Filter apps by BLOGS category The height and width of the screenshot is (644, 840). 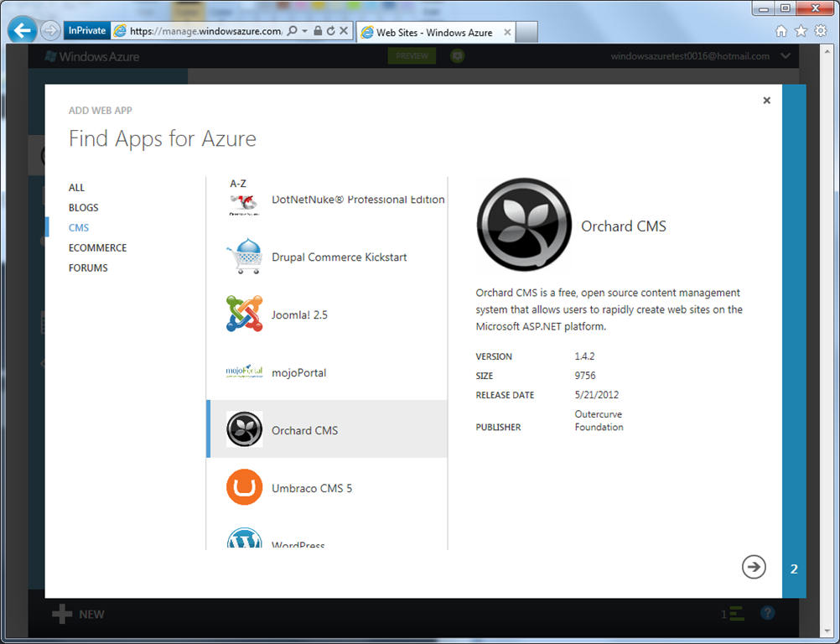[x=83, y=208]
